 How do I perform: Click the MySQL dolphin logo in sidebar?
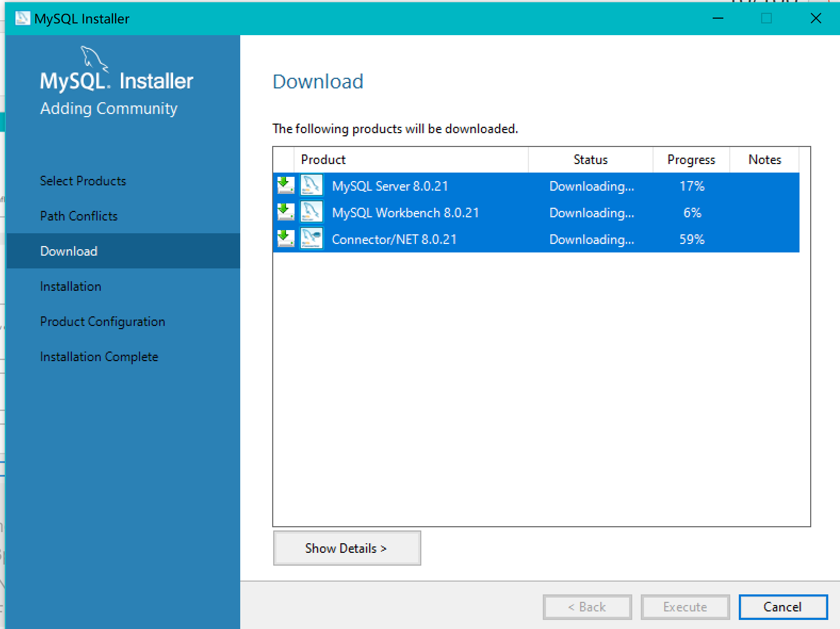click(x=95, y=59)
